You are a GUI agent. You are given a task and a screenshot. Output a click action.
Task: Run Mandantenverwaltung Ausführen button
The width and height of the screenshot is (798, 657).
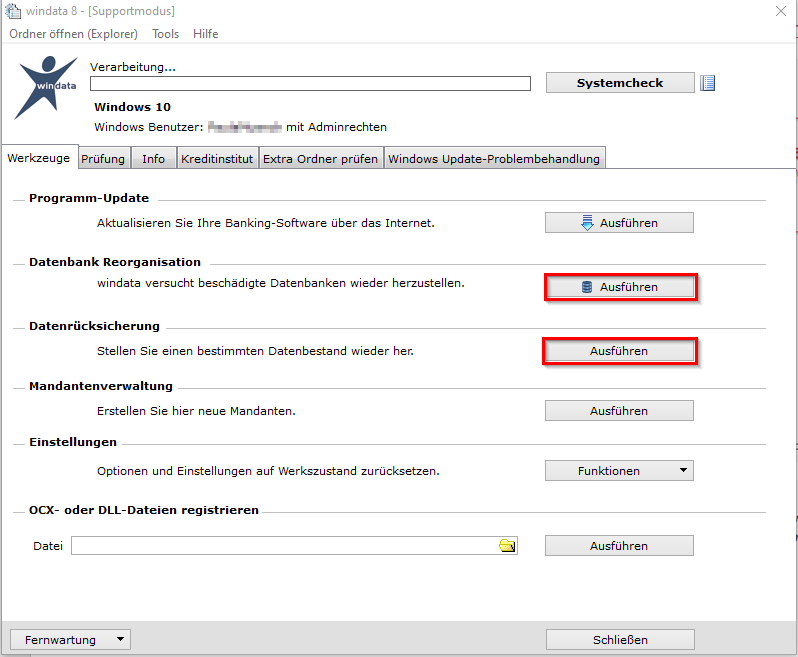(x=619, y=411)
